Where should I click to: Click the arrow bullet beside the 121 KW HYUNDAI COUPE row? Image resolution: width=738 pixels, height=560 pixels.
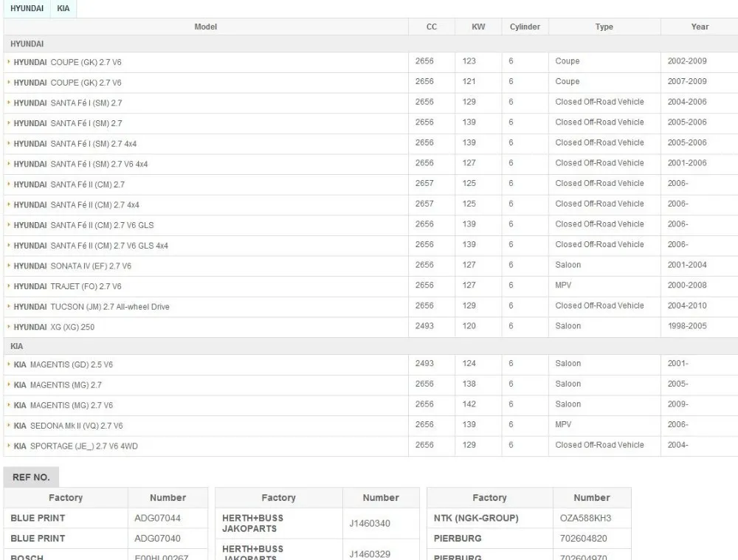8,83
